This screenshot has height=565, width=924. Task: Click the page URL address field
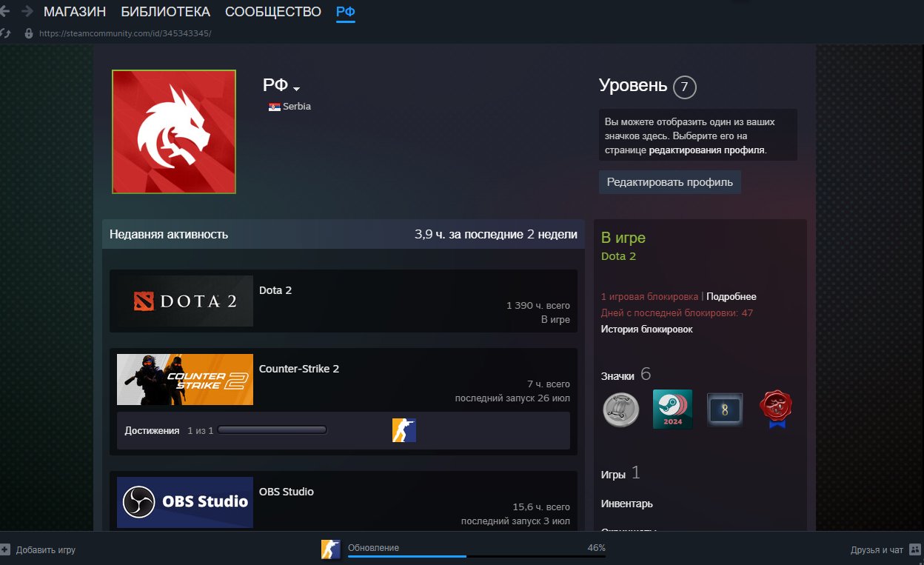coord(124,33)
